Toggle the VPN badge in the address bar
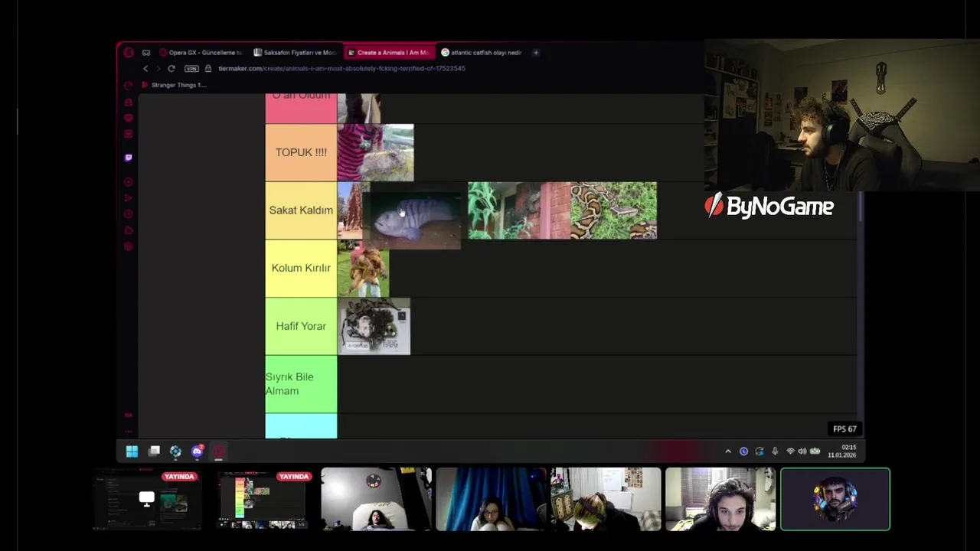 [191, 68]
